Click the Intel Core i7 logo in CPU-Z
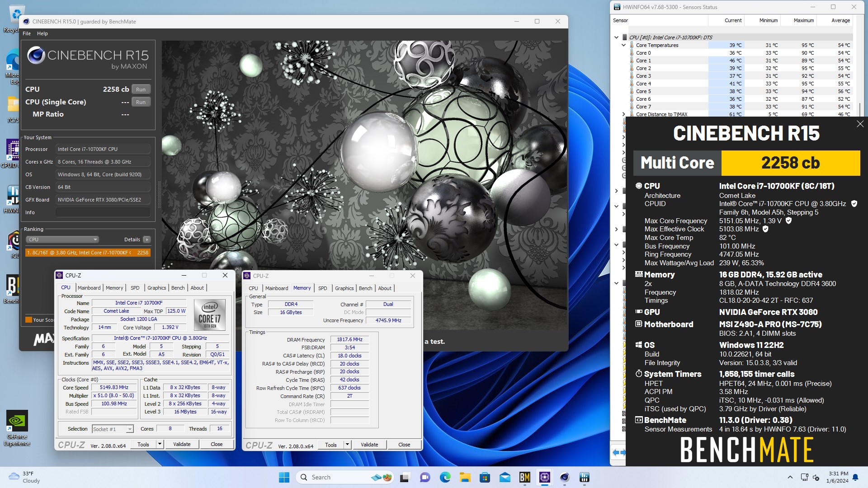Screen dimensions: 868x488 209,314
